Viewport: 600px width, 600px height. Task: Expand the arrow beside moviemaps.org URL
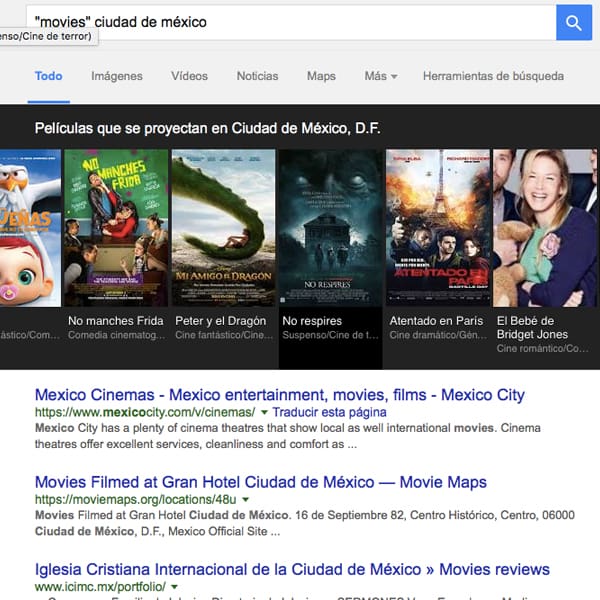click(x=244, y=499)
